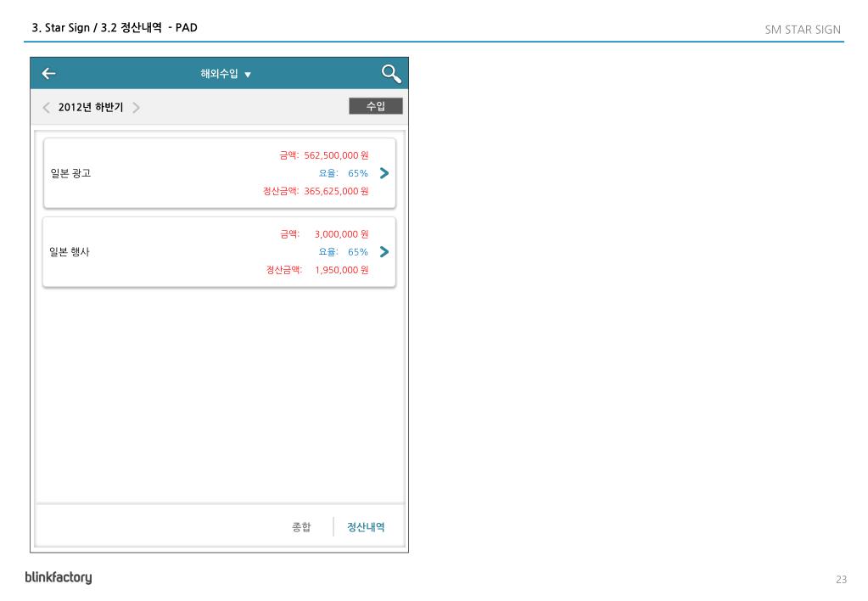Click the 2012년 하반기 period label
The width and height of the screenshot is (868, 601).
point(91,108)
